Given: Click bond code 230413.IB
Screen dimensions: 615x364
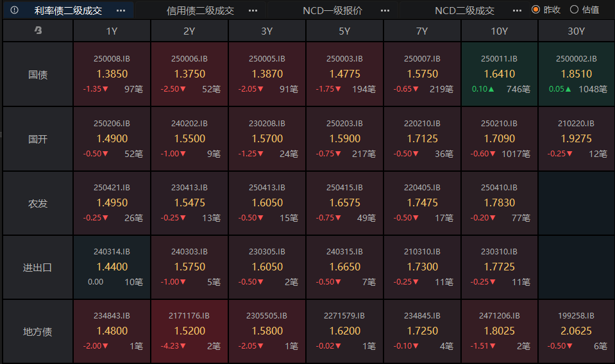Looking at the screenshot, I should (189, 188).
